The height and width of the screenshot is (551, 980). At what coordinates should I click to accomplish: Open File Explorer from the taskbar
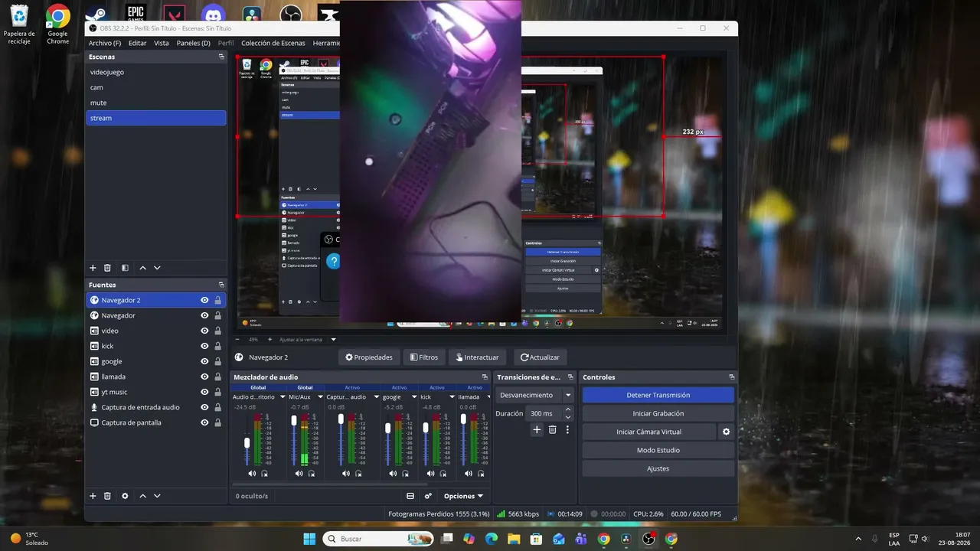514,539
